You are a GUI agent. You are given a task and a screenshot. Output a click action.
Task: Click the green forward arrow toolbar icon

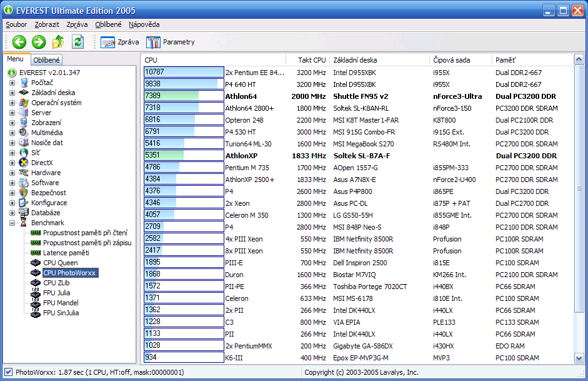tap(39, 42)
